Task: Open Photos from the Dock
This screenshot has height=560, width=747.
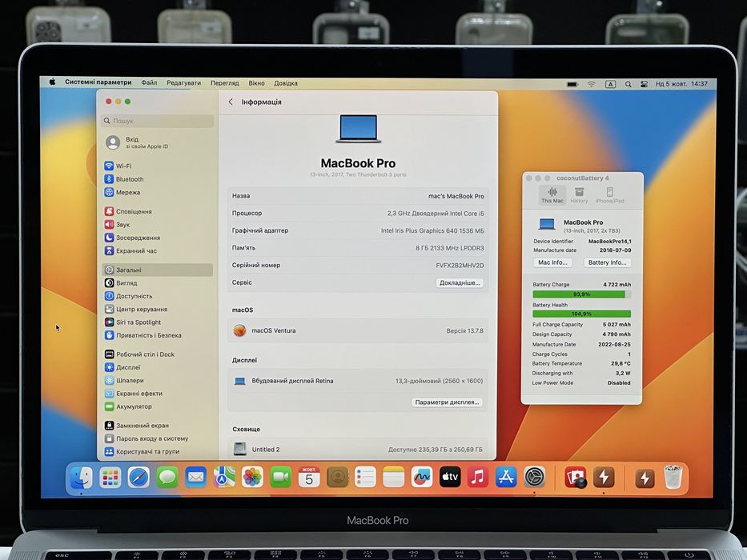Action: point(252,477)
